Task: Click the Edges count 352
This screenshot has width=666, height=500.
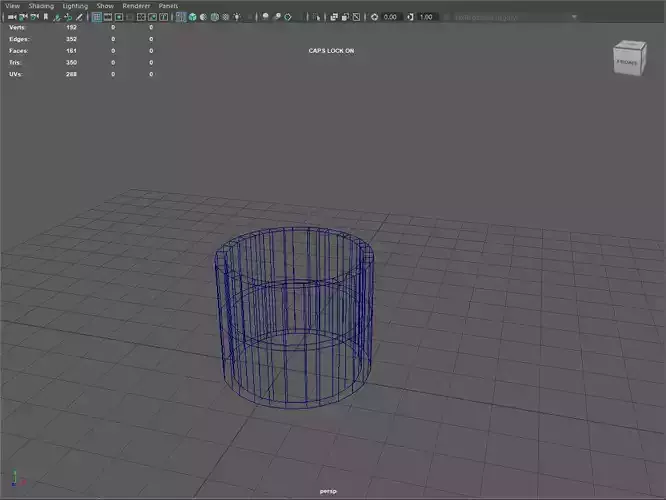Action: point(71,39)
